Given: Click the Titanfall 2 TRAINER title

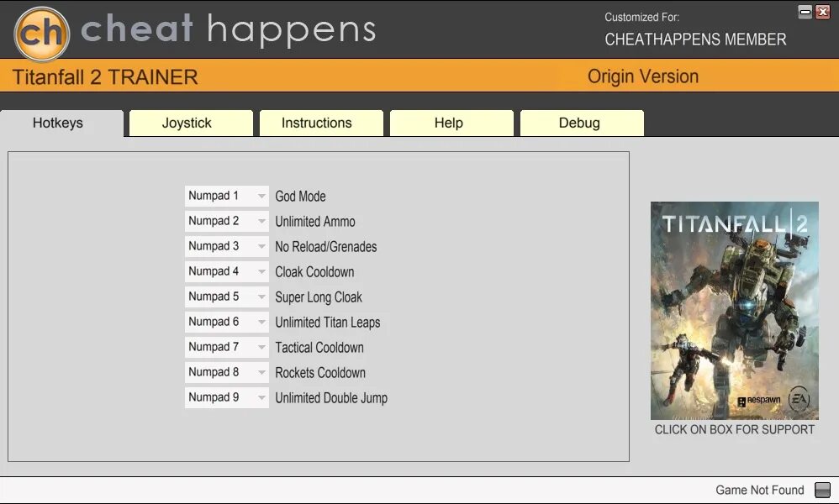Looking at the screenshot, I should tap(105, 77).
